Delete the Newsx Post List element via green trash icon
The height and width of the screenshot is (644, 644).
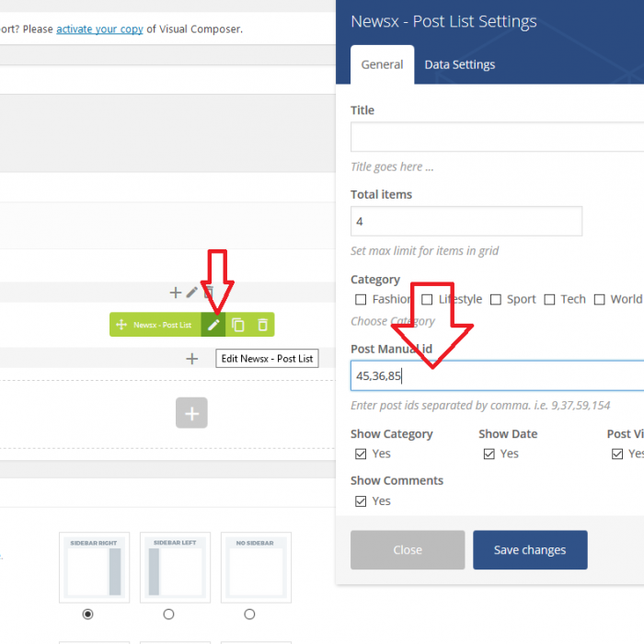(262, 325)
